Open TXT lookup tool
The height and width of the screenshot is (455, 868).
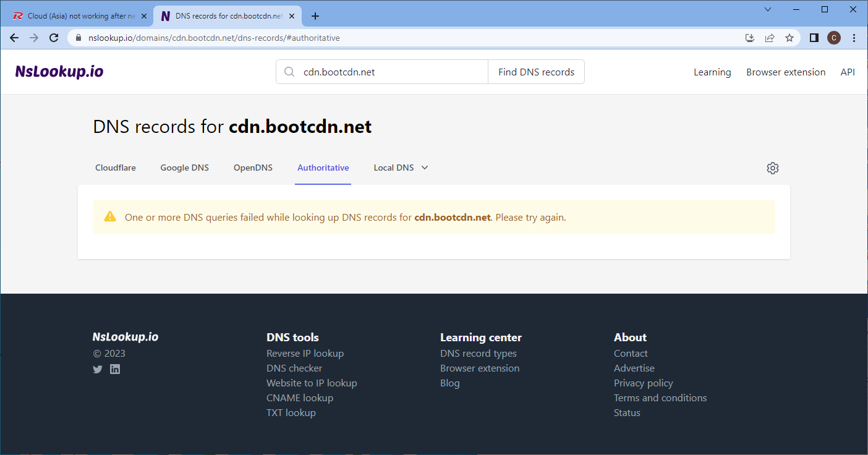291,413
